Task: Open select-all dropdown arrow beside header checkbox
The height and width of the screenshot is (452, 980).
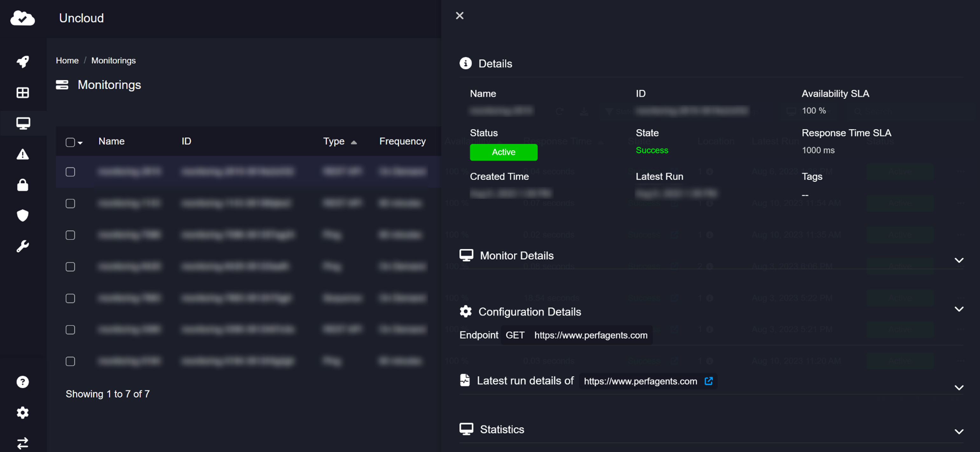Action: pyautogui.click(x=80, y=143)
